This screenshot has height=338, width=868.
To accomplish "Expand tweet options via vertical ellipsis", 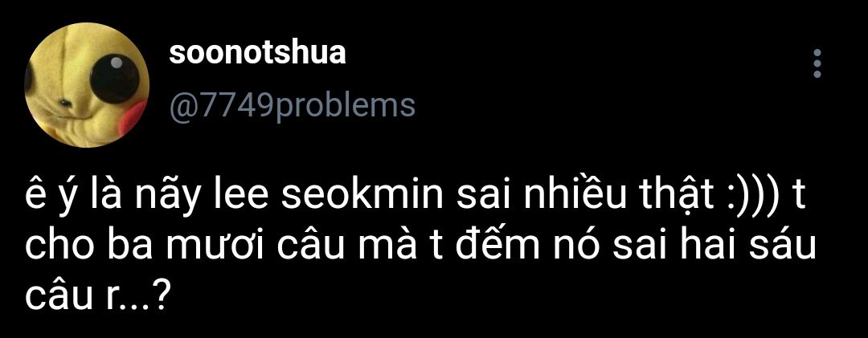I will pos(817,63).
